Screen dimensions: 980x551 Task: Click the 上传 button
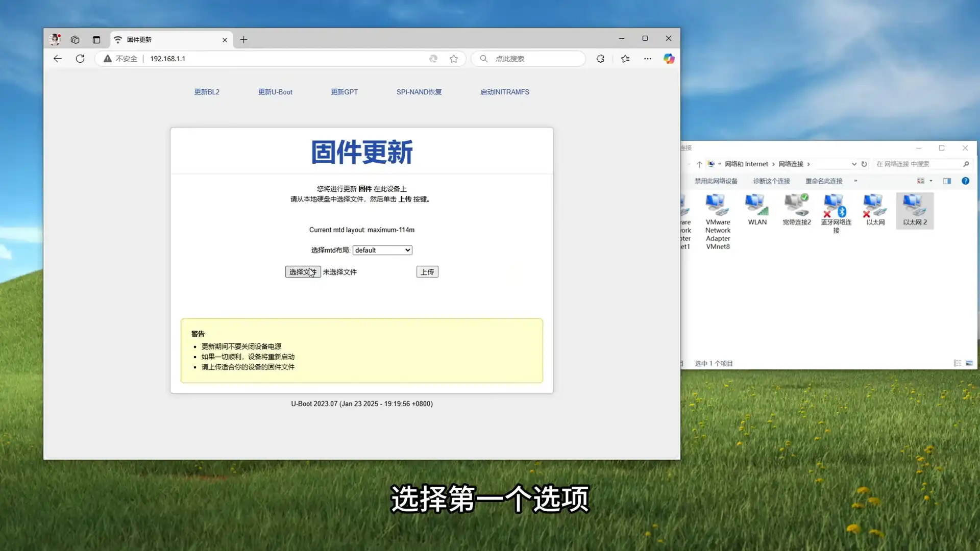[427, 272]
